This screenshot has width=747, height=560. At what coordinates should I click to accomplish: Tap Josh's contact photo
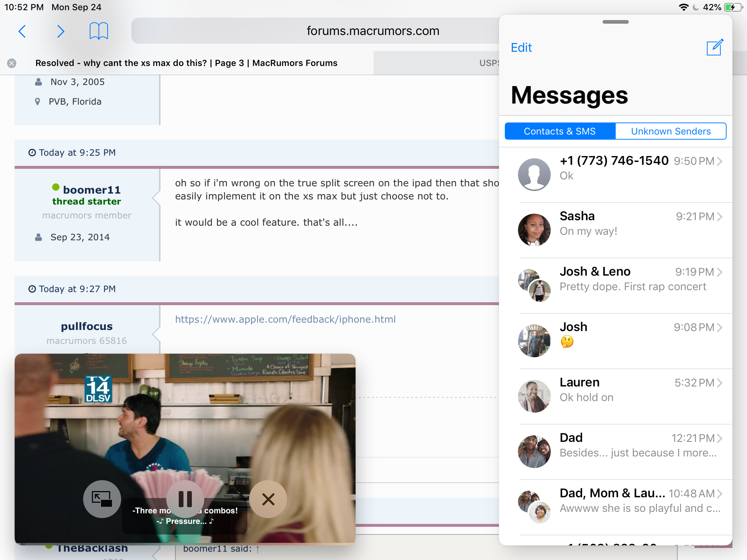click(534, 341)
